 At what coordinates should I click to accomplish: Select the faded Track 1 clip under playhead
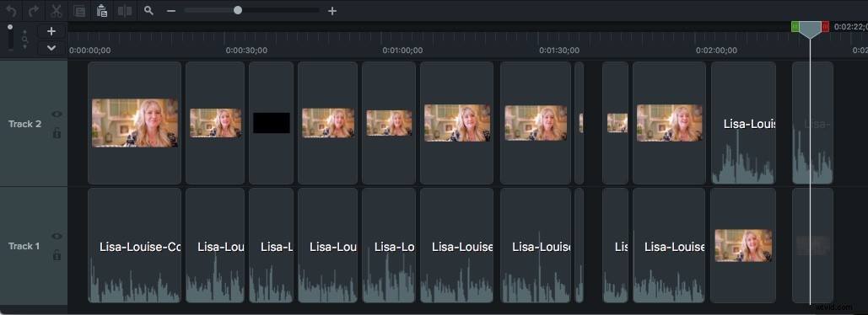pyautogui.click(x=812, y=245)
